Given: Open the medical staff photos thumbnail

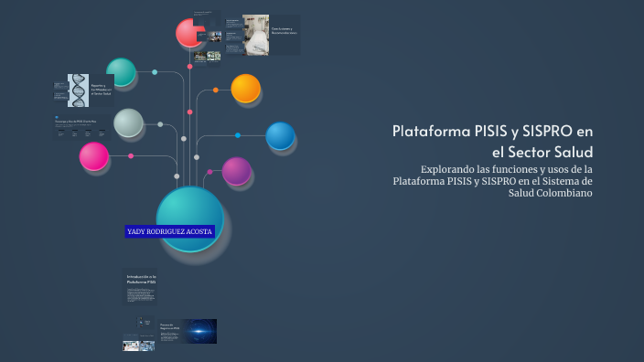Looking at the screenshot, I should [139, 346].
